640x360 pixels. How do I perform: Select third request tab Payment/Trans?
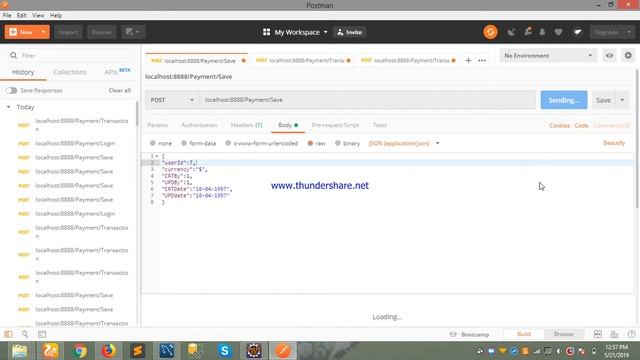407,60
